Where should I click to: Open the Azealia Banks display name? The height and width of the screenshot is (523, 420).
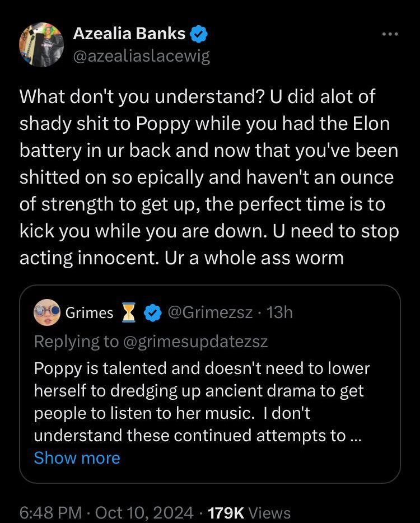click(x=129, y=34)
